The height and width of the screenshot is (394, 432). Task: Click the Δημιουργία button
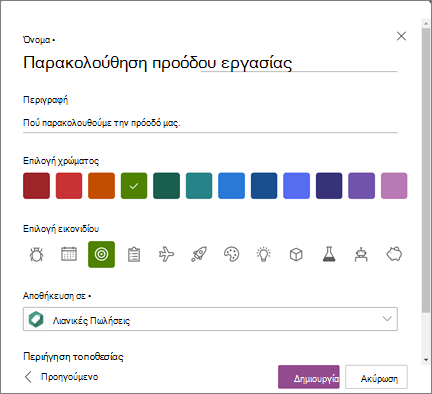[309, 377]
